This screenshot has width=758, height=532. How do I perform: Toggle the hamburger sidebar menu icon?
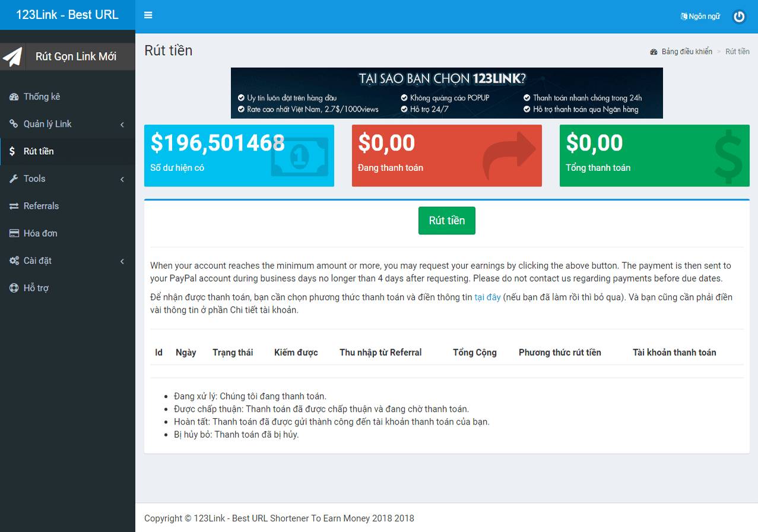148,15
